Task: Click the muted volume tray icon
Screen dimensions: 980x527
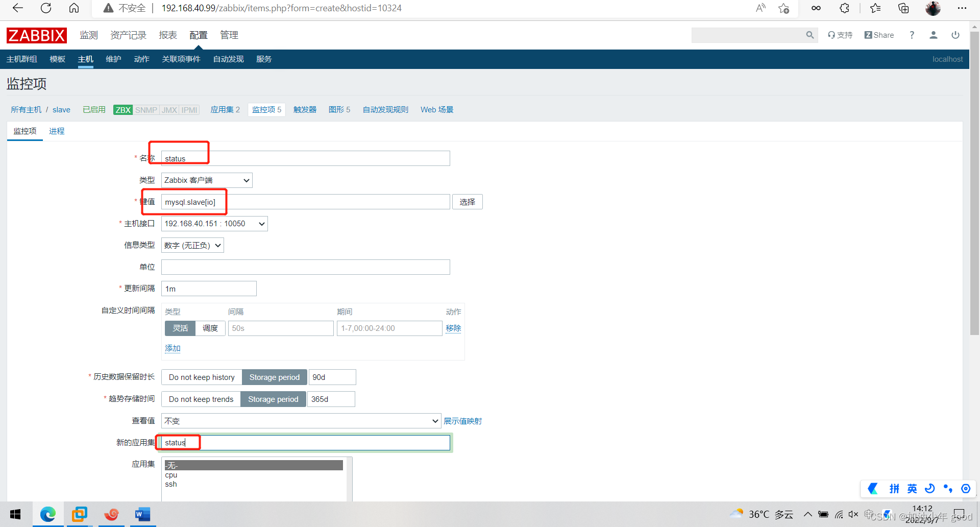Action: pyautogui.click(x=853, y=514)
